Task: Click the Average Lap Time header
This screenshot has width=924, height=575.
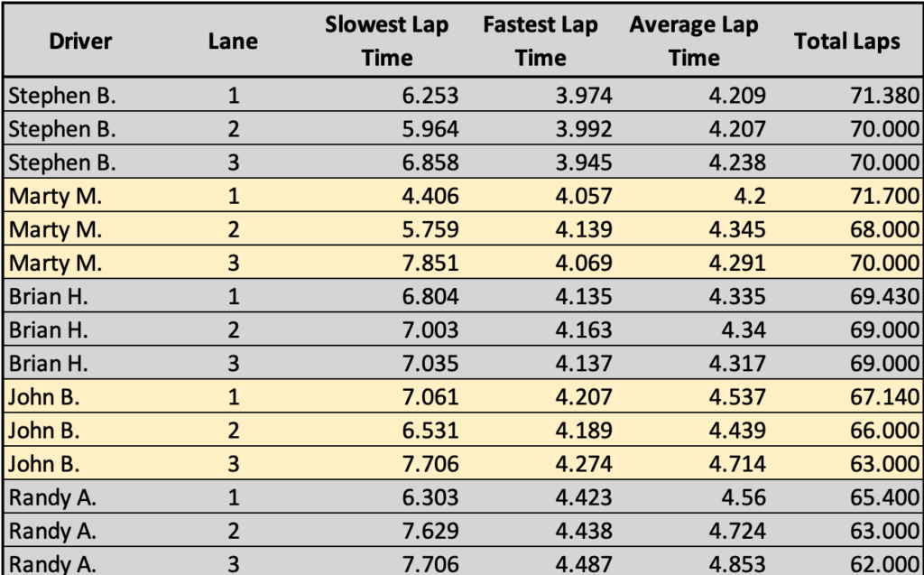Action: click(x=694, y=42)
